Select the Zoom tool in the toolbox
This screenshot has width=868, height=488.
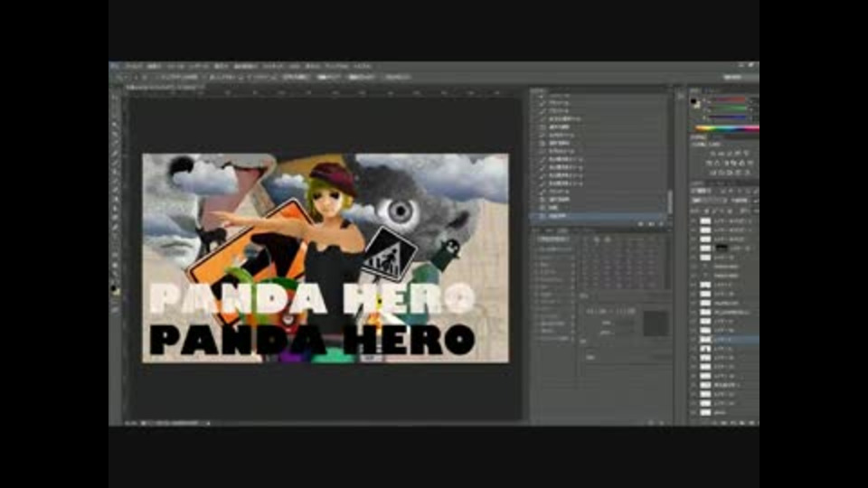(x=116, y=274)
